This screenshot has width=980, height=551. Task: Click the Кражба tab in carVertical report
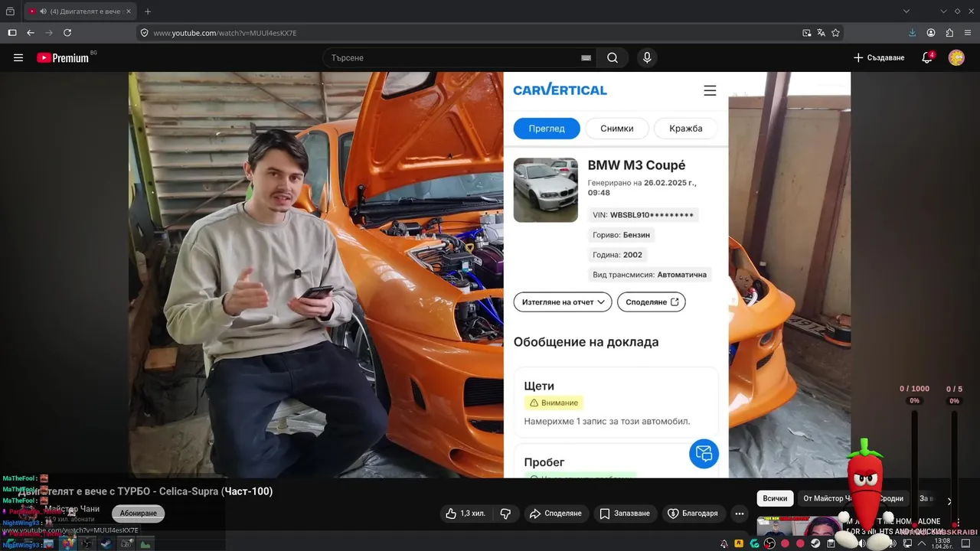click(686, 129)
